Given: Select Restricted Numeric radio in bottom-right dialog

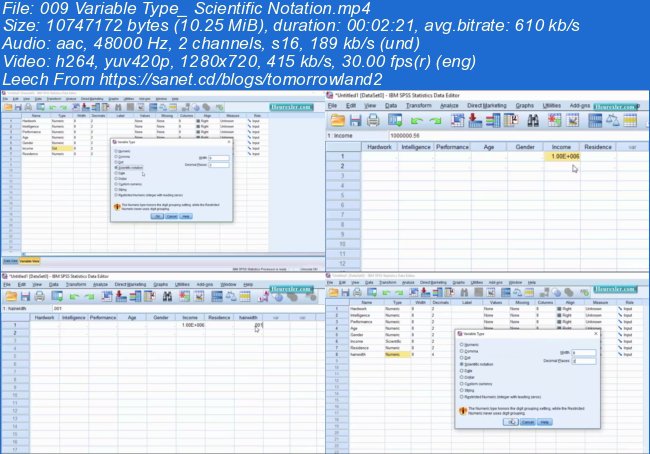Looking at the screenshot, I should tap(461, 397).
